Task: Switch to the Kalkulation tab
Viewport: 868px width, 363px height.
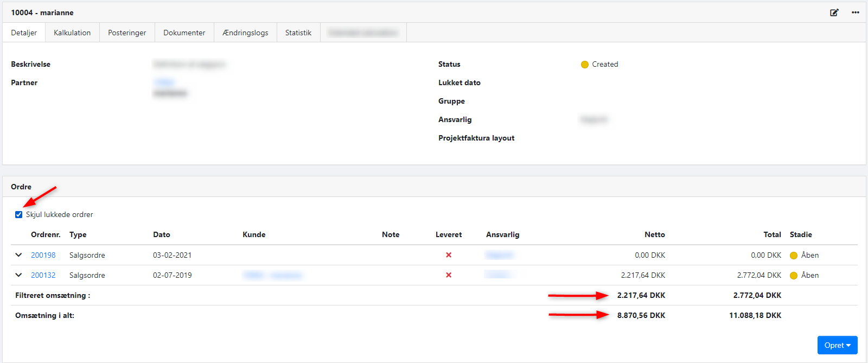Action: [72, 33]
